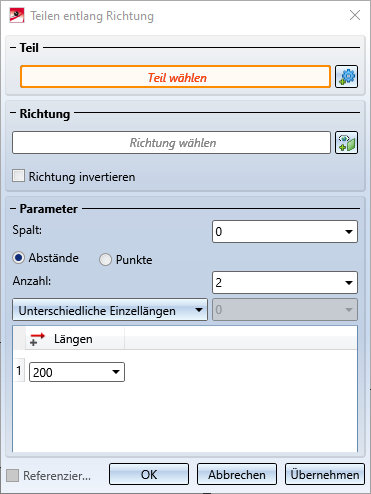Collapse the Parameter section with its minus icon
Screen dimensions: 371x494
(13, 209)
